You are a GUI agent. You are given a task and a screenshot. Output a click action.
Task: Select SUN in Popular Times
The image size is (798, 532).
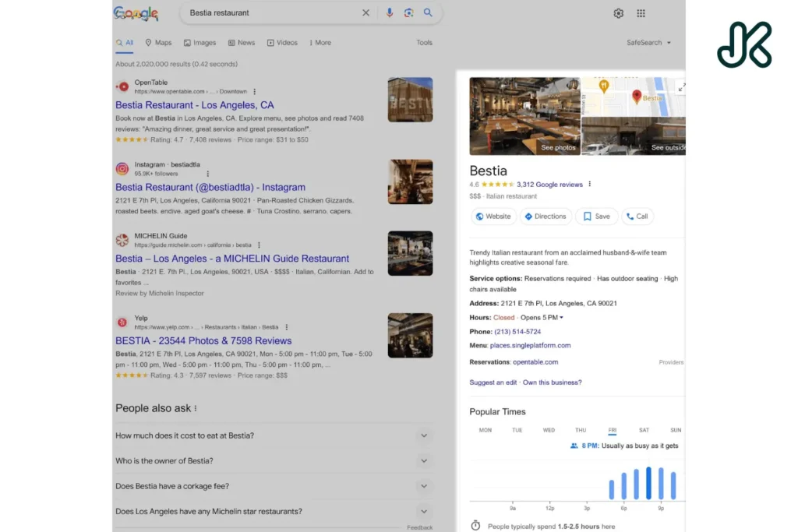[676, 430]
